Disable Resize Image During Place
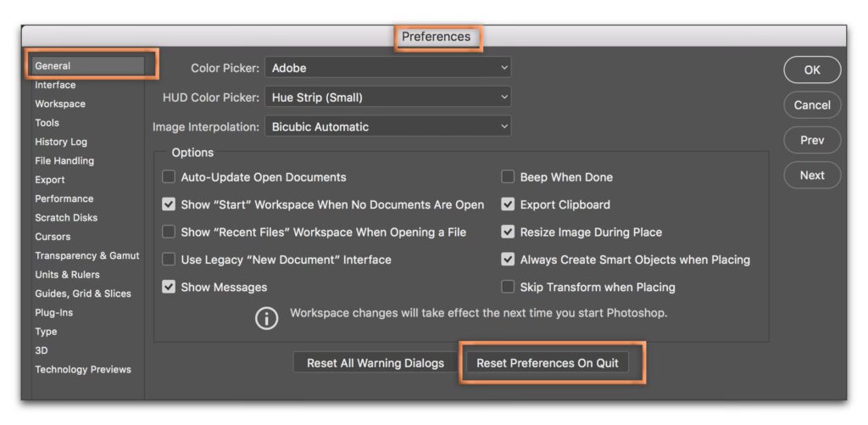This screenshot has height=425, width=868. (508, 232)
